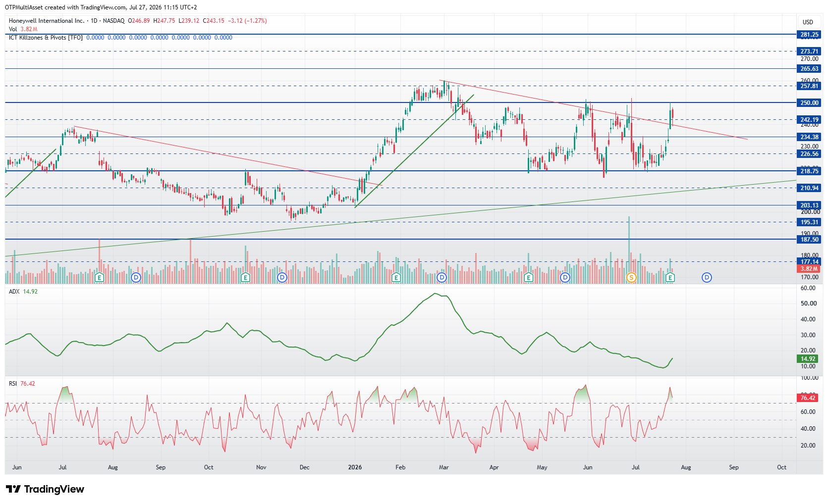The height and width of the screenshot is (504, 828).
Task: Click the earnings E marker near August 2025
Action: [x=99, y=278]
